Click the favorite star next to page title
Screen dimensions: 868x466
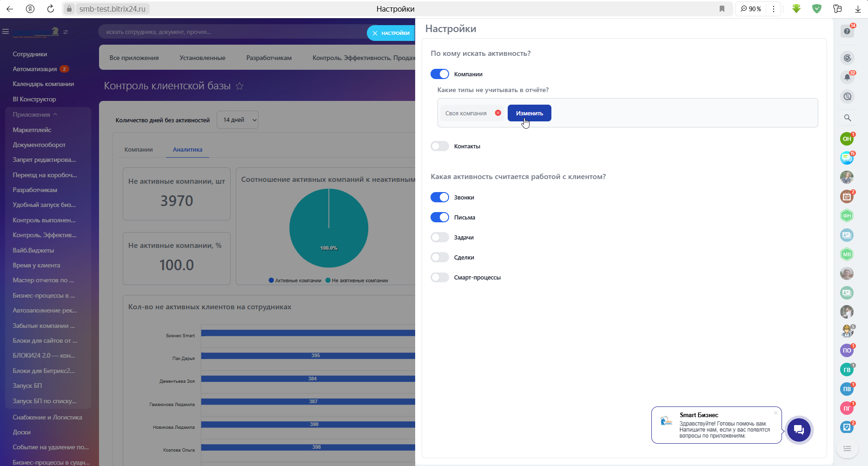(x=239, y=86)
